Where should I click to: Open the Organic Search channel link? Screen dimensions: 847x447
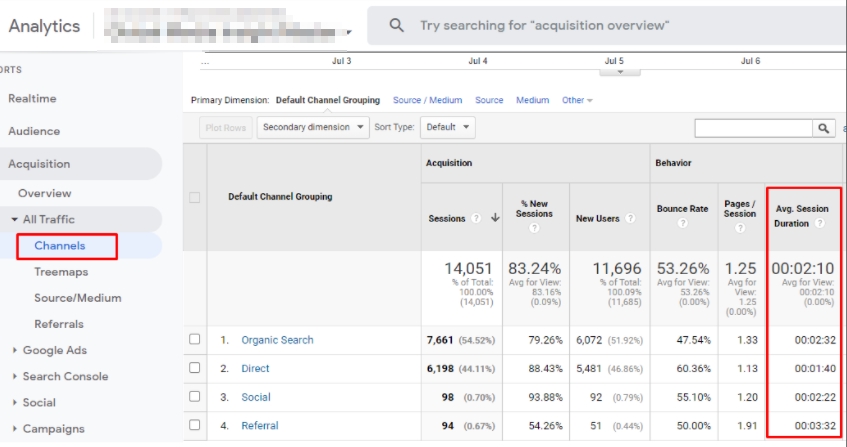[277, 340]
